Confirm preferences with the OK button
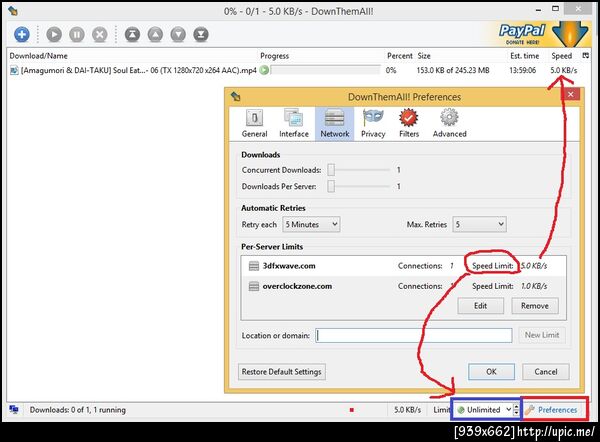This screenshot has width=600, height=442. click(x=491, y=372)
